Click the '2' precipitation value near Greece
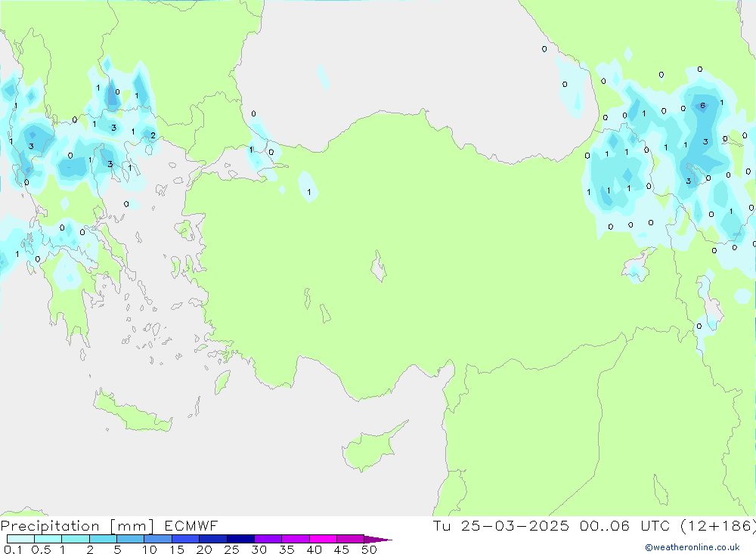The image size is (756, 554). point(153,135)
